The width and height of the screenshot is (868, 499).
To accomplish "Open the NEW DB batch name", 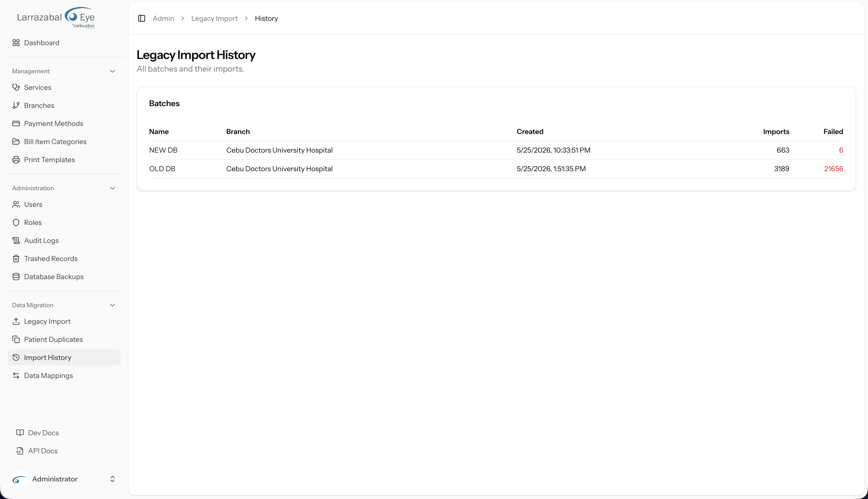I will coord(163,150).
